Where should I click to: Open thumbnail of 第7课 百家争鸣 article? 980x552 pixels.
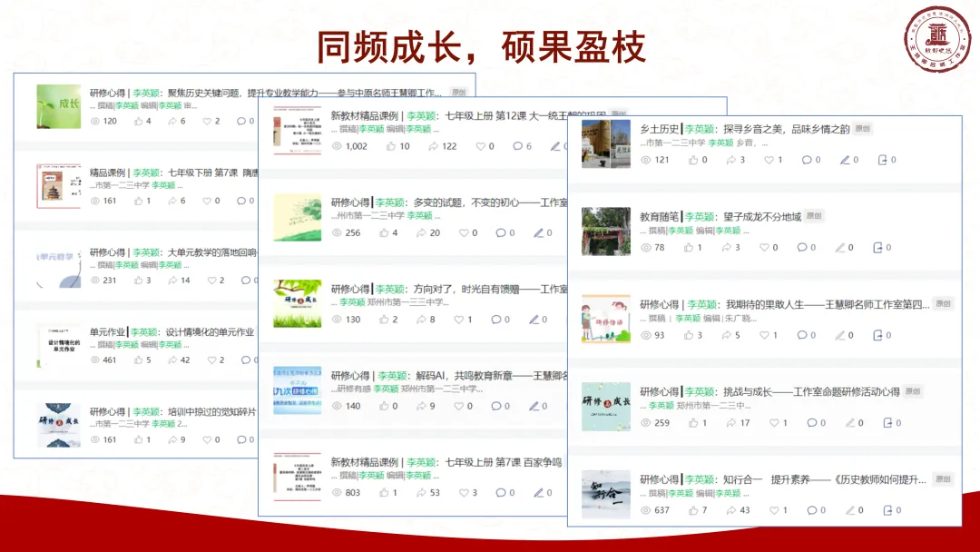point(298,477)
